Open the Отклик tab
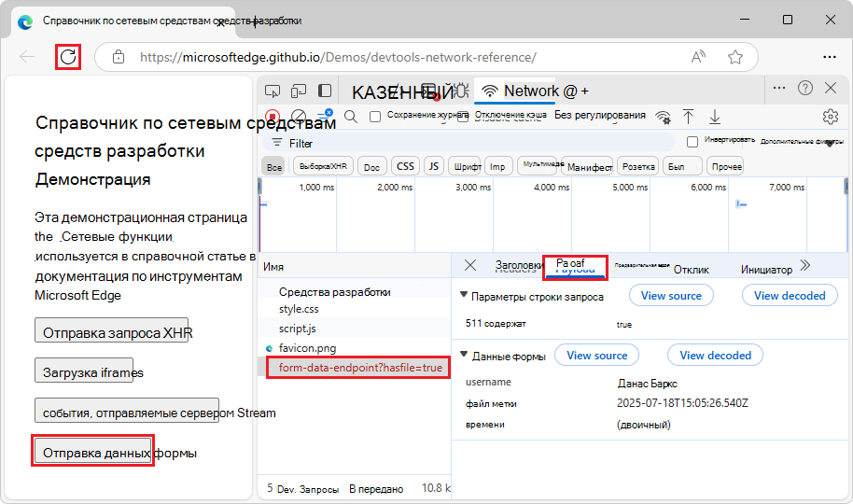Screen dimensions: 853x504 [x=691, y=270]
